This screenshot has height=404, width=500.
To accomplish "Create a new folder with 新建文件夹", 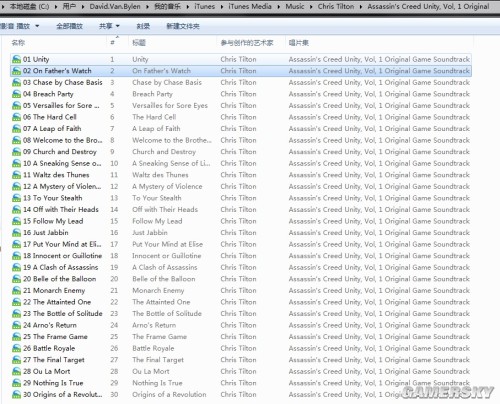I will coord(183,26).
